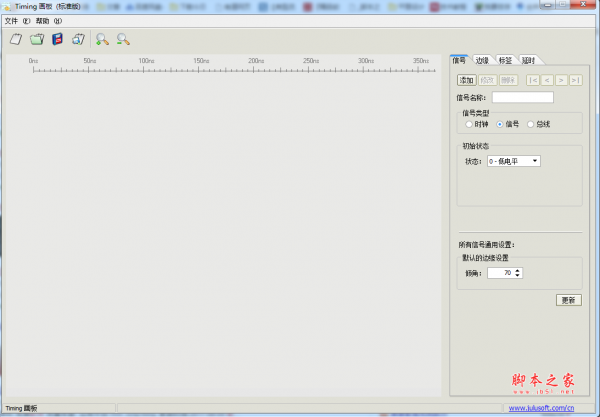Switch to the 边缘 tab

point(482,60)
